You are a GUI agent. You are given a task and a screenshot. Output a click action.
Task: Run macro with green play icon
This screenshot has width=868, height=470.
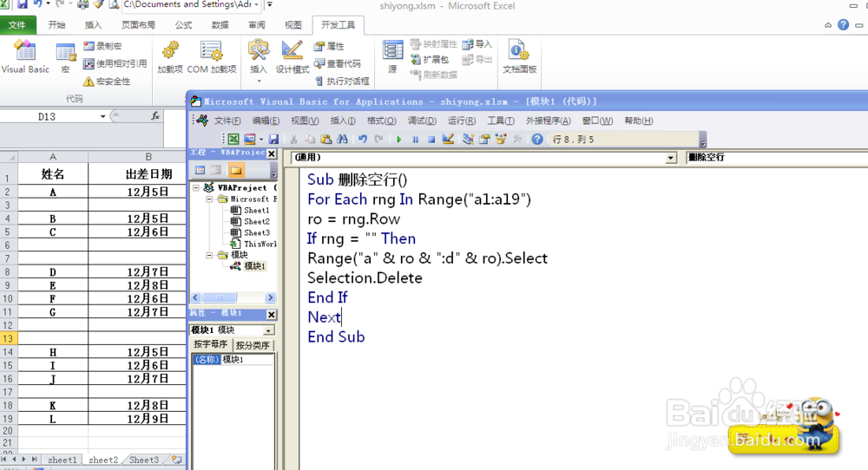398,140
